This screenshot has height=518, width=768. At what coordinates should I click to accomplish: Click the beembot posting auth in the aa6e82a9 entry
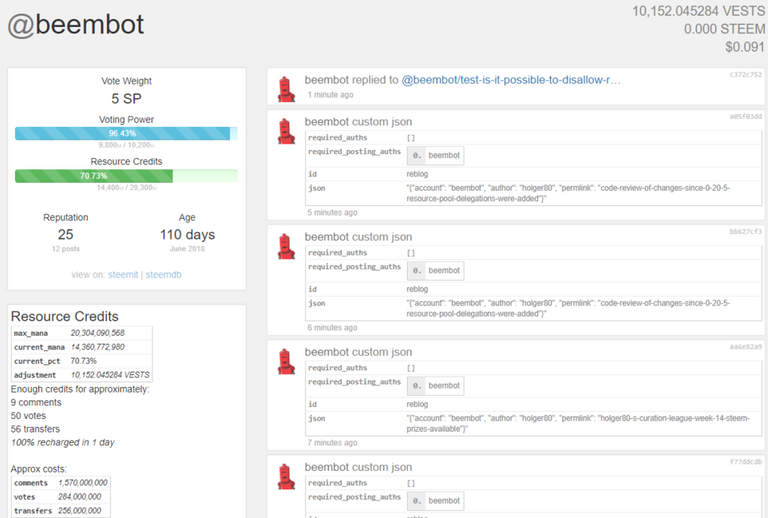pyautogui.click(x=435, y=386)
